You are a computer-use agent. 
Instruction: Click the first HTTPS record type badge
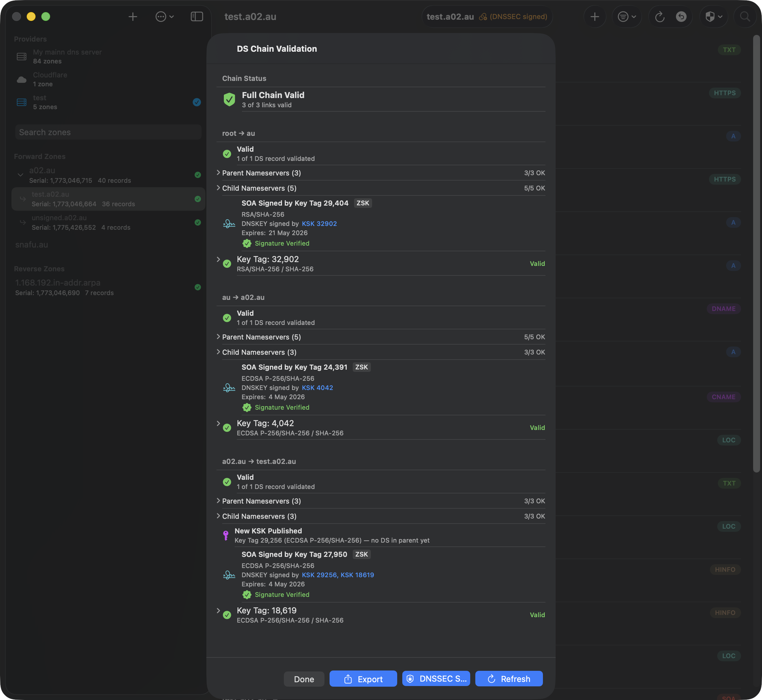click(725, 93)
